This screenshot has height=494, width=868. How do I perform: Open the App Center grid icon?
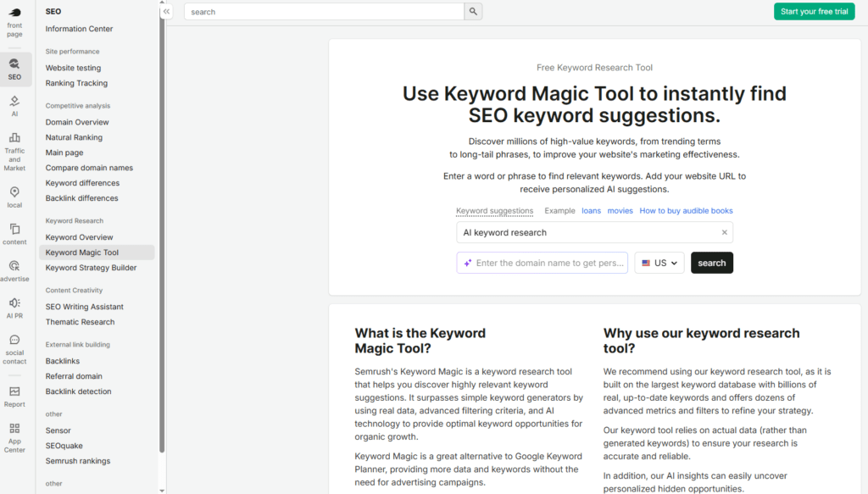pyautogui.click(x=14, y=428)
